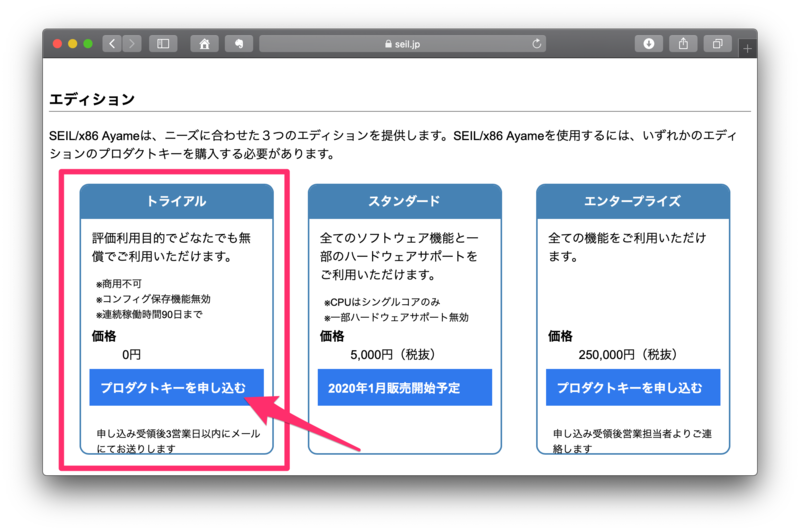Click the 申し込み受領後3営業日以内にメール note

point(178,441)
